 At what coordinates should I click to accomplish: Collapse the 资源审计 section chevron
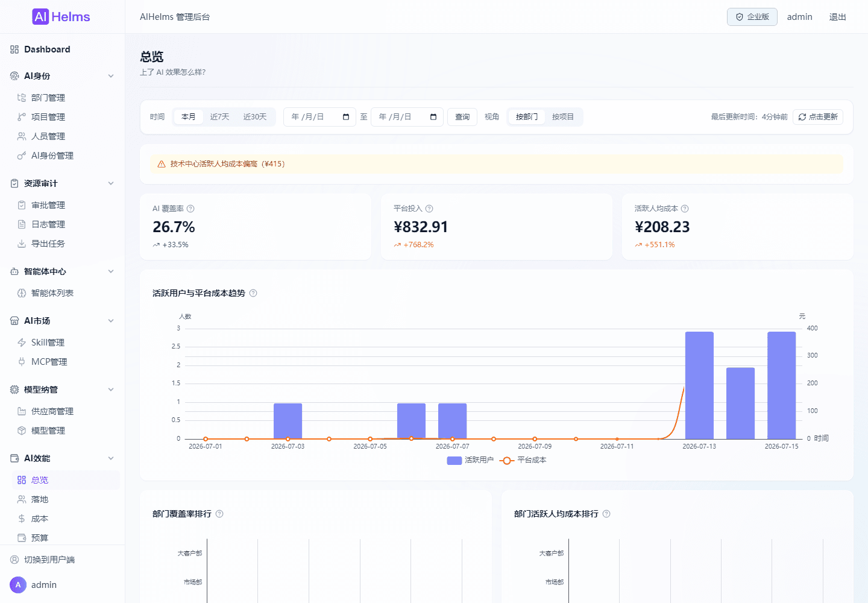(111, 183)
